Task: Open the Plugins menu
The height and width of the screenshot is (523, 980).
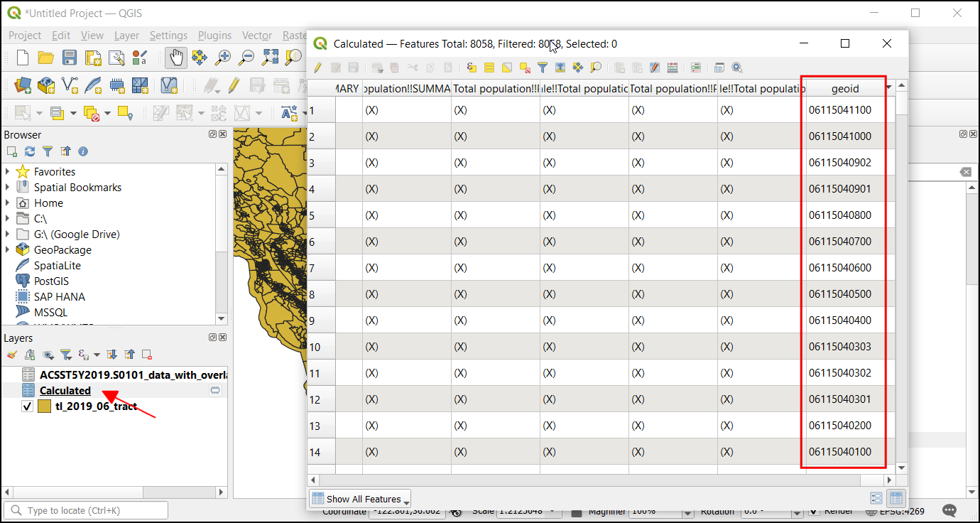Action: (214, 36)
